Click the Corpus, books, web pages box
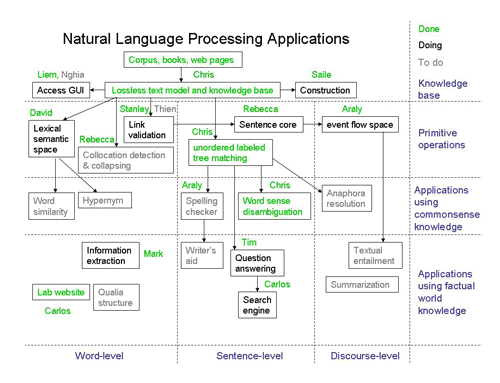 [x=183, y=60]
